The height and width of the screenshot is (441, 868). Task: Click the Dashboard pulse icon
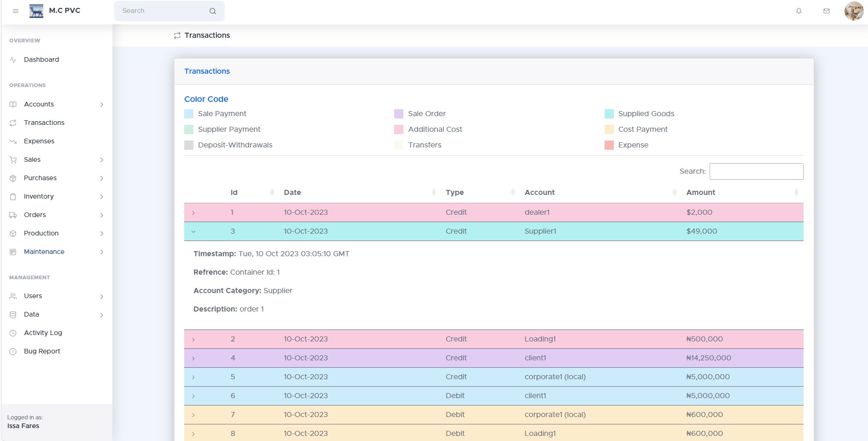coord(13,60)
